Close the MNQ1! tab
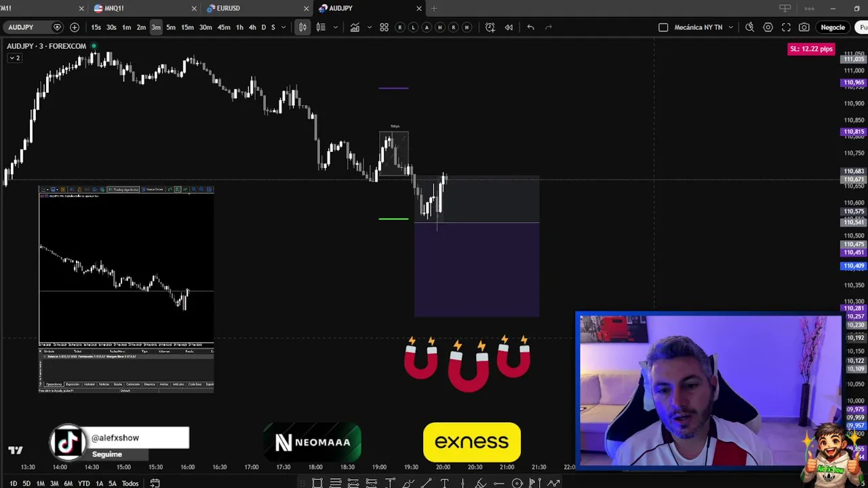 pos(194,8)
